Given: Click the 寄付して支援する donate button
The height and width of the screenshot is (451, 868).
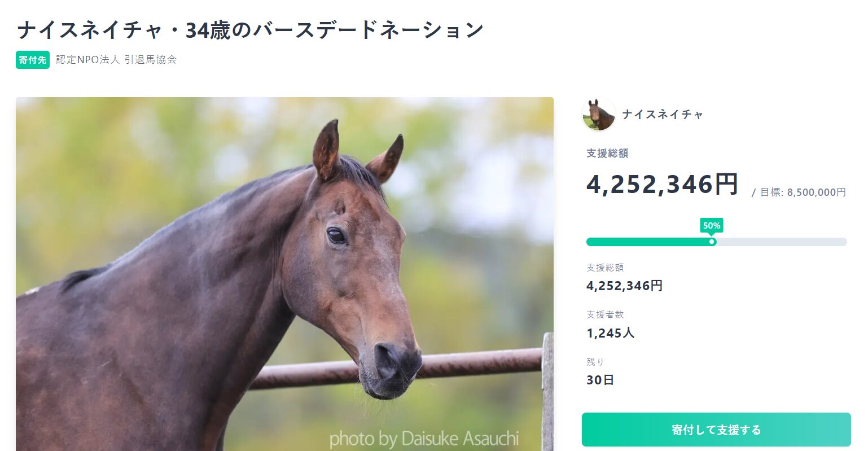Looking at the screenshot, I should 716,430.
